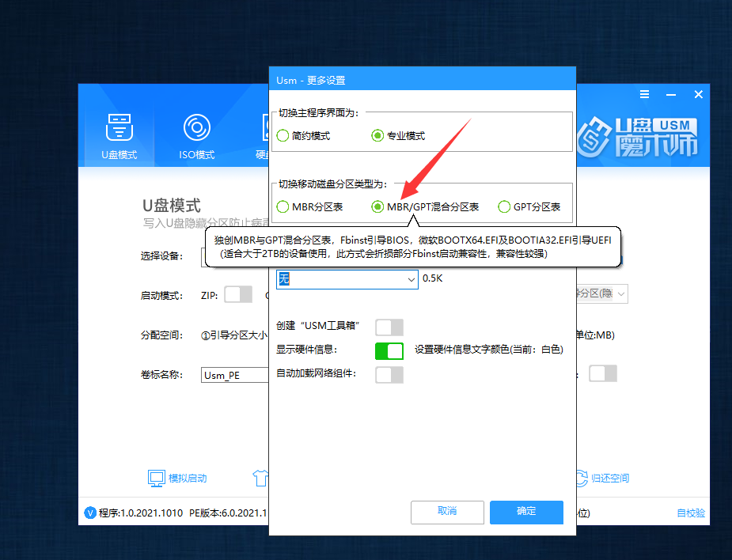Select MBR/GPT混合分区表 radio option

coord(377,206)
